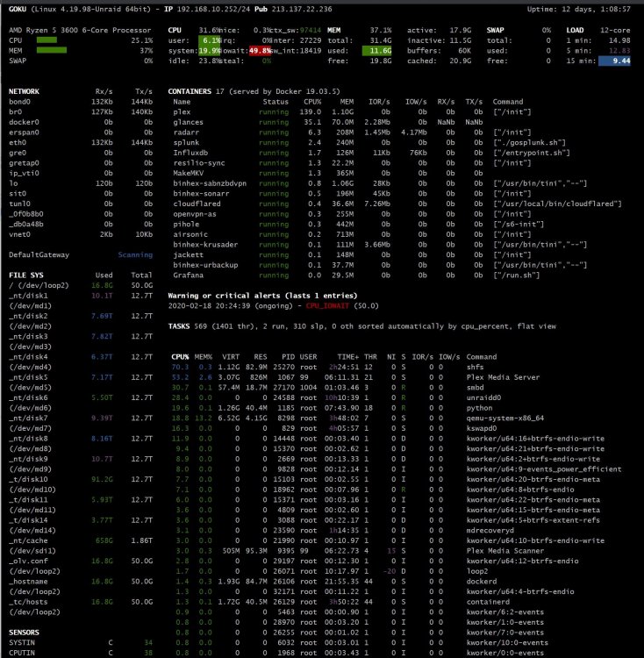This screenshot has height=658, width=644.
Task: Select the Plex Media Scanner process row
Action: (x=357, y=551)
